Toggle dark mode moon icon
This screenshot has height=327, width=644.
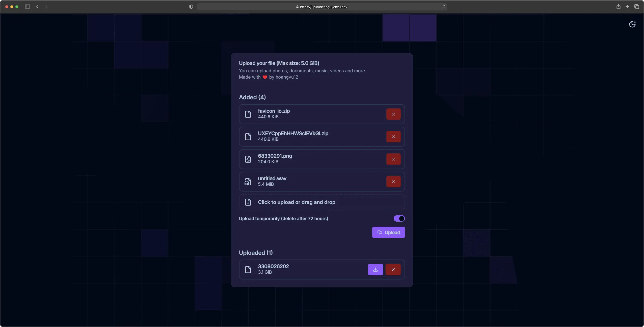point(632,24)
